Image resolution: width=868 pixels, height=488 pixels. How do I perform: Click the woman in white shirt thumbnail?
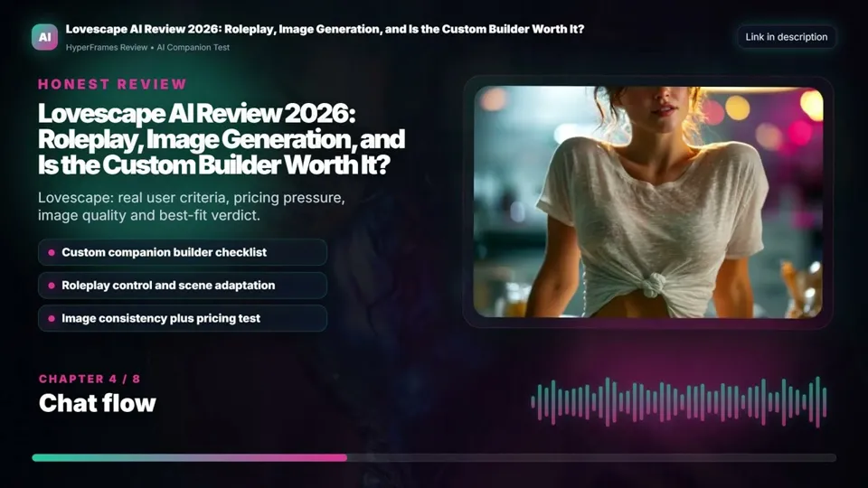pos(648,202)
